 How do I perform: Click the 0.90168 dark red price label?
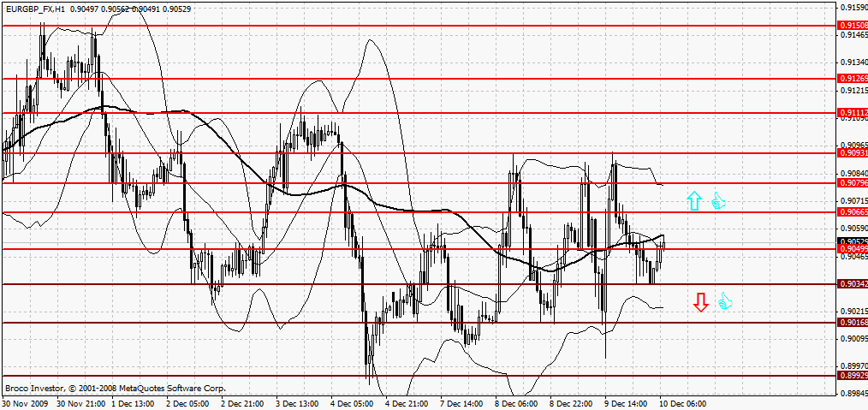coord(853,323)
